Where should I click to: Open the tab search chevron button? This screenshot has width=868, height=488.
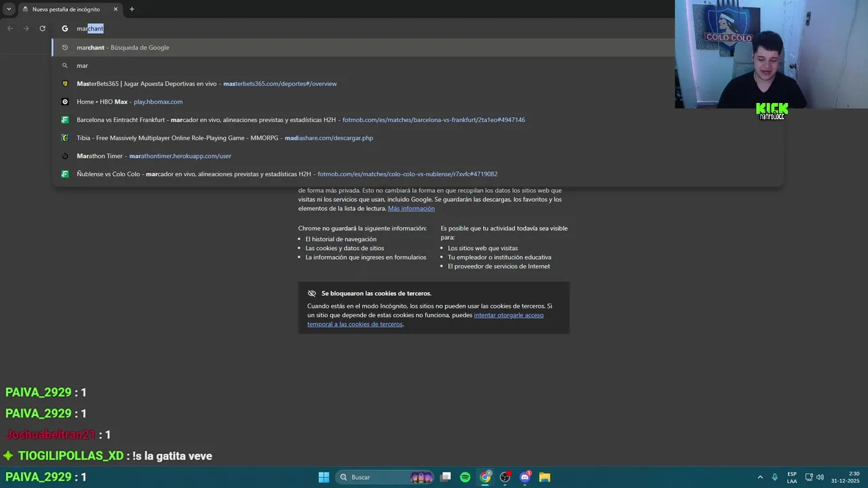point(9,9)
